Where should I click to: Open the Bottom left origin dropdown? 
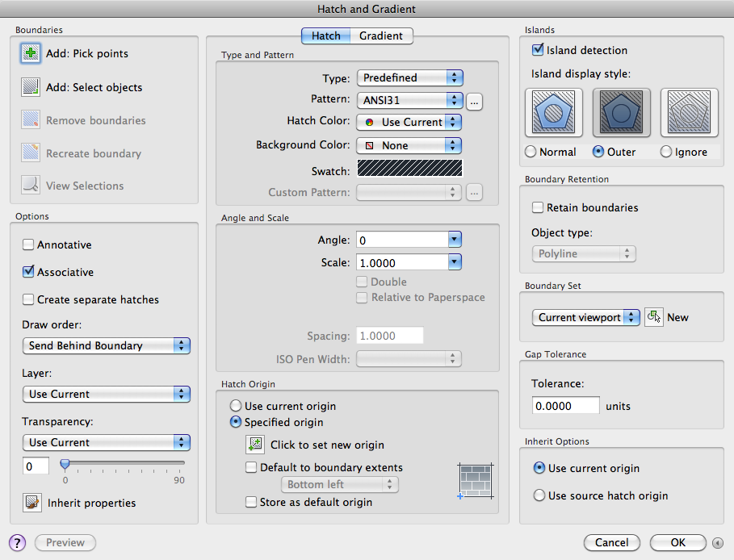(x=340, y=485)
